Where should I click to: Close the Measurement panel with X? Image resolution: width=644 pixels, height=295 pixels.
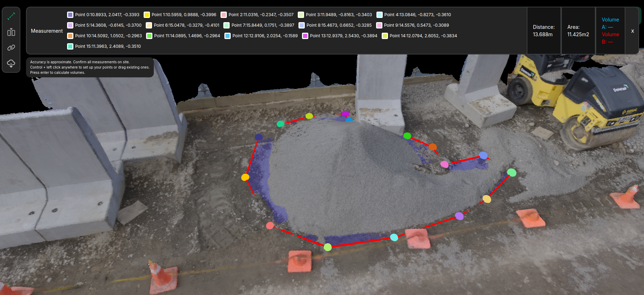point(632,31)
